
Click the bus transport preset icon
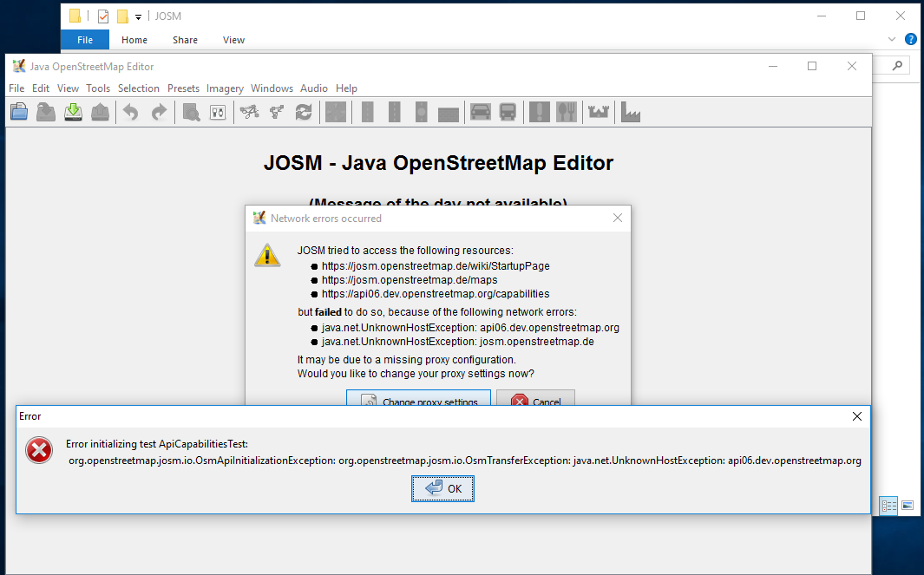[x=507, y=111]
